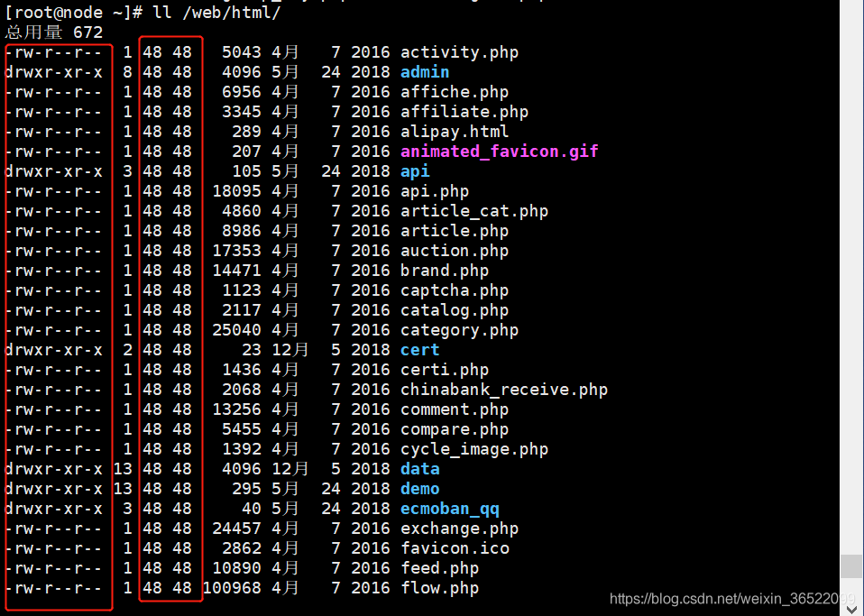
Task: Click the vertical scrollbar thumb
Action: 850,566
